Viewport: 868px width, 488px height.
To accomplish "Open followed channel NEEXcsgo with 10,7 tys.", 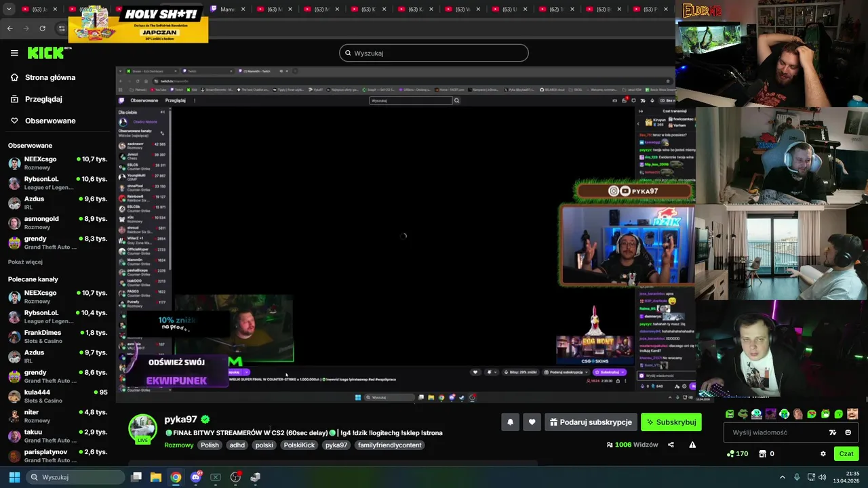I will click(x=58, y=163).
